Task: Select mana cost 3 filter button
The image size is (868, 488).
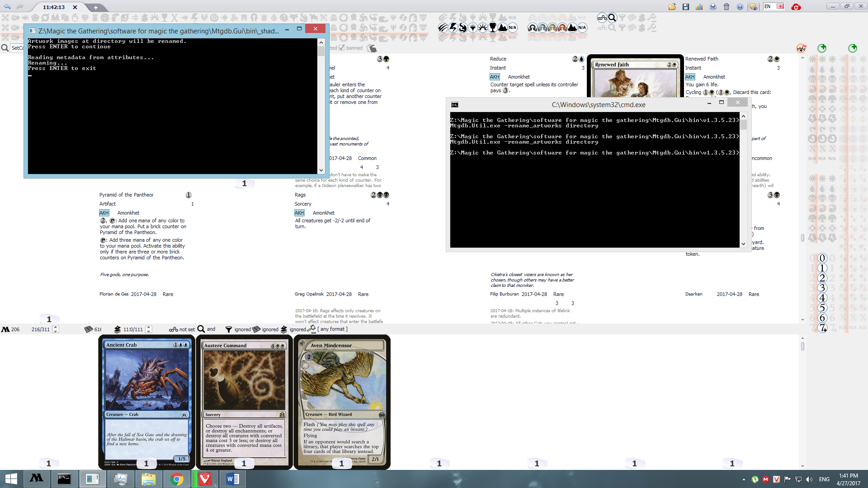Action: 822,288
